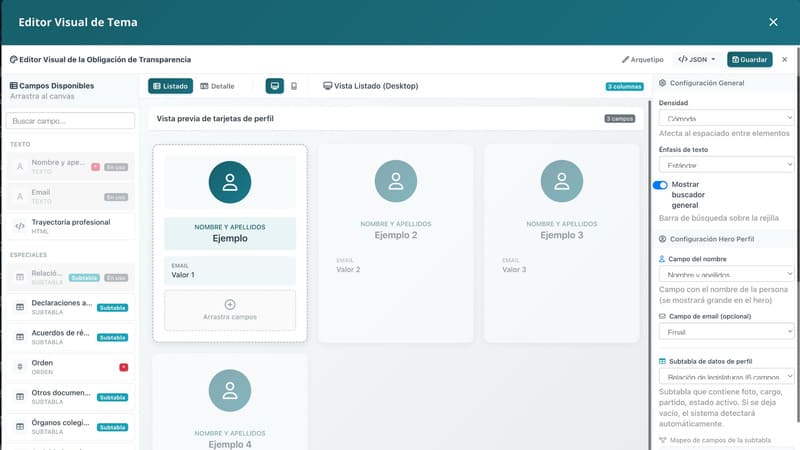800x450 pixels.
Task: Close the inner editor panel with the small X
Action: pos(785,60)
